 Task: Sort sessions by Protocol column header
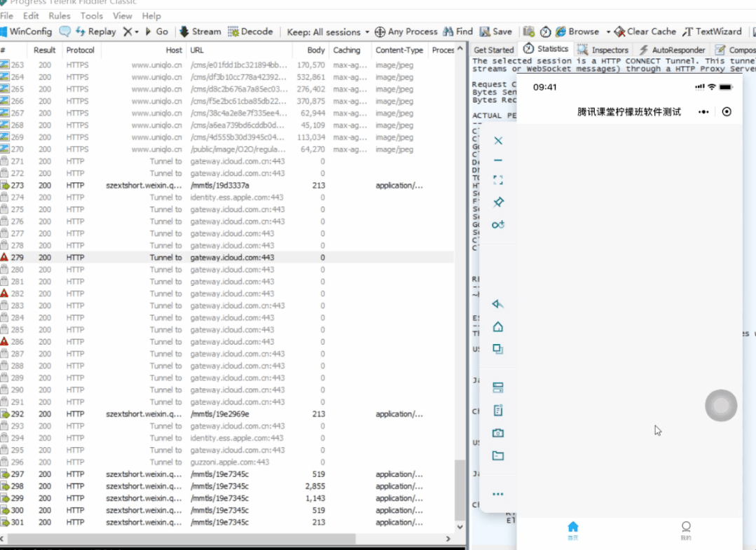tap(80, 50)
